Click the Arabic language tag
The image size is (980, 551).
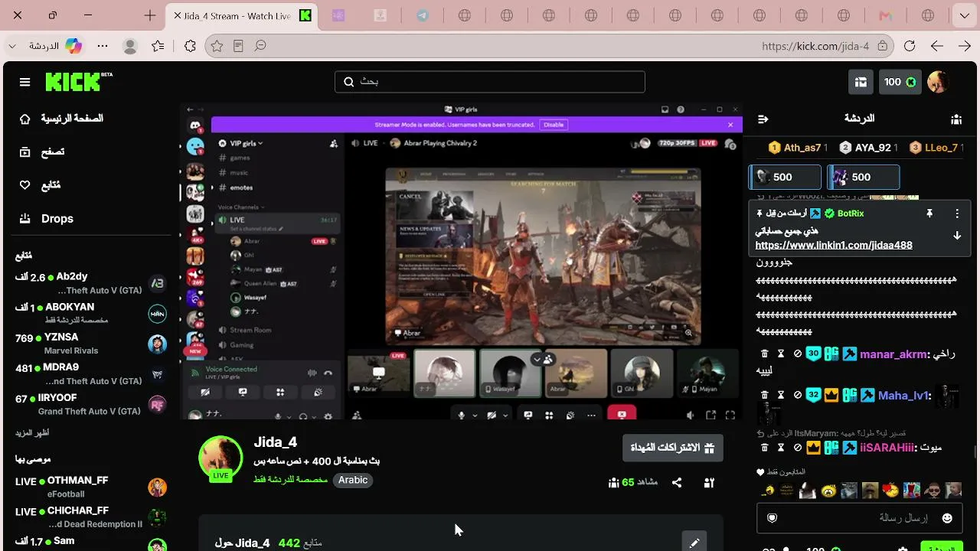coord(353,480)
